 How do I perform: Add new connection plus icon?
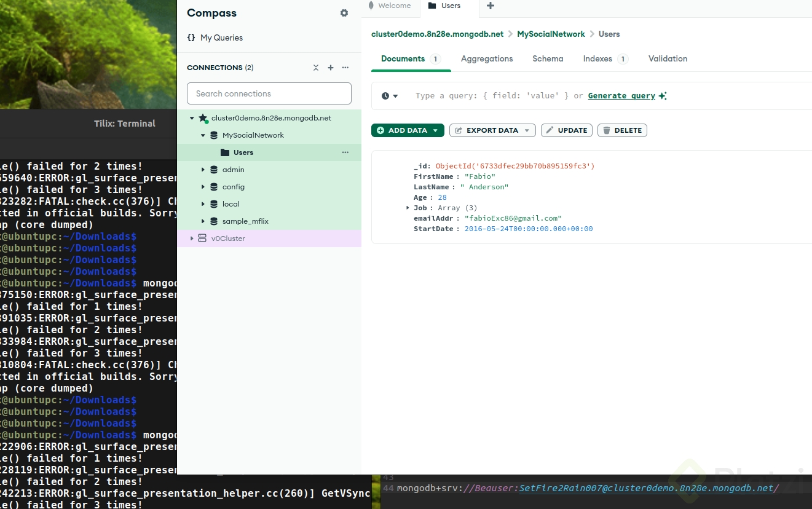(x=331, y=68)
